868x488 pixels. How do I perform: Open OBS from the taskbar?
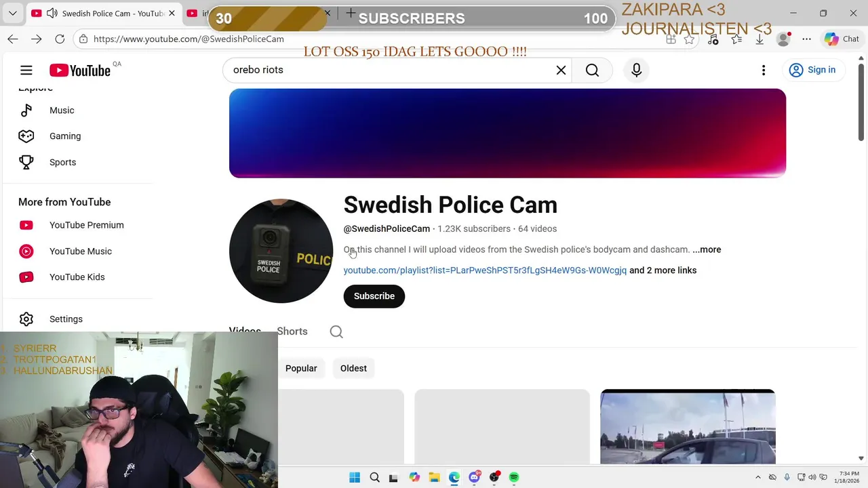click(x=494, y=477)
